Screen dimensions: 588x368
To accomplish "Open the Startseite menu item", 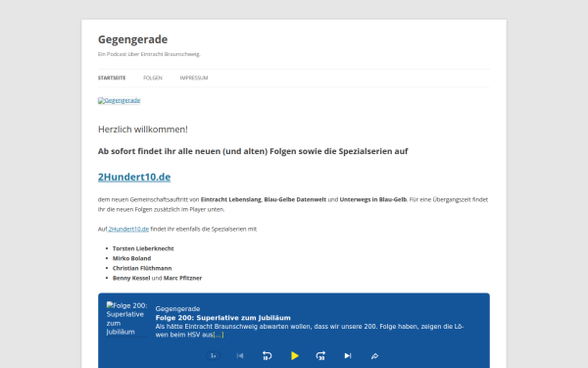I will pos(112,78).
